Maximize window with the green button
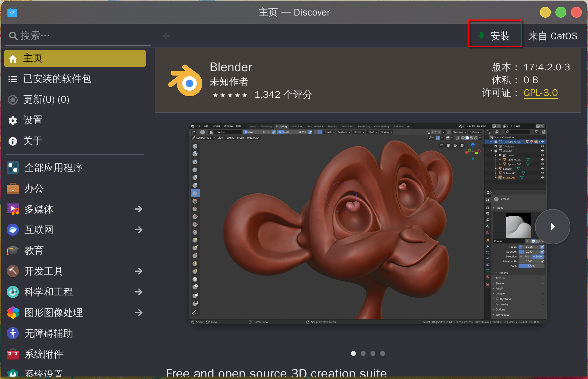Screen dimensions: 588x379 (x=561, y=12)
